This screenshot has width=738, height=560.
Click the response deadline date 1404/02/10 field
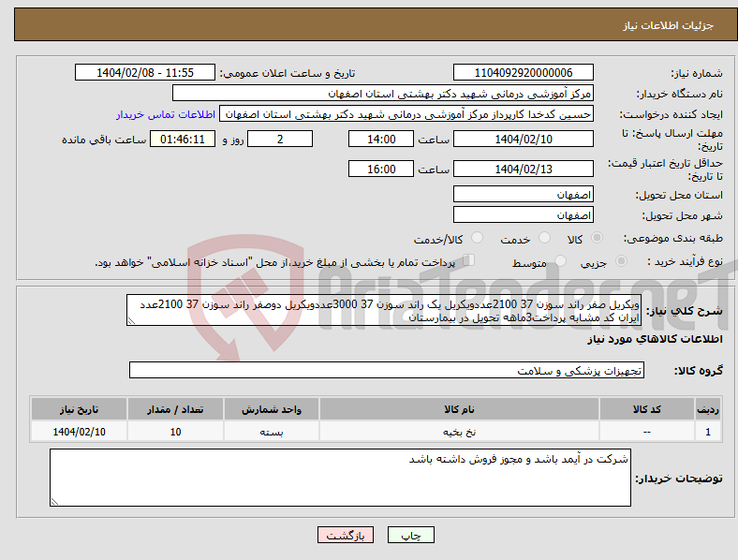click(523, 139)
